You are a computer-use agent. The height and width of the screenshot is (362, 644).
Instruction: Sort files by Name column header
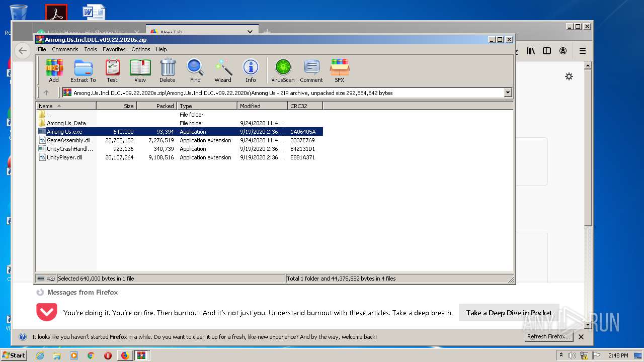pyautogui.click(x=66, y=106)
